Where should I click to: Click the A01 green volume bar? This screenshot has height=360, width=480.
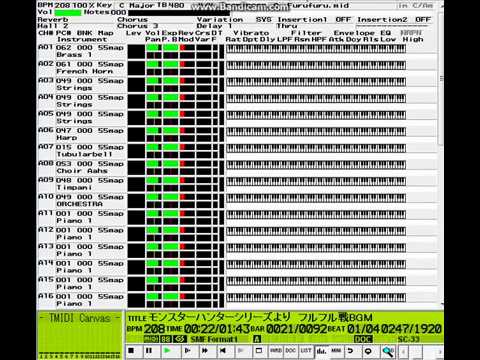pyautogui.click(x=152, y=48)
